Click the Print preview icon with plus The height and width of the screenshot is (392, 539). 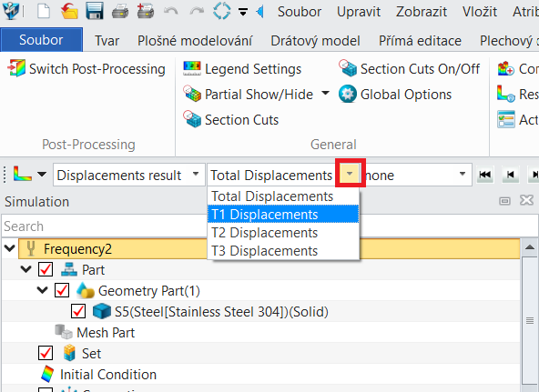[146, 11]
